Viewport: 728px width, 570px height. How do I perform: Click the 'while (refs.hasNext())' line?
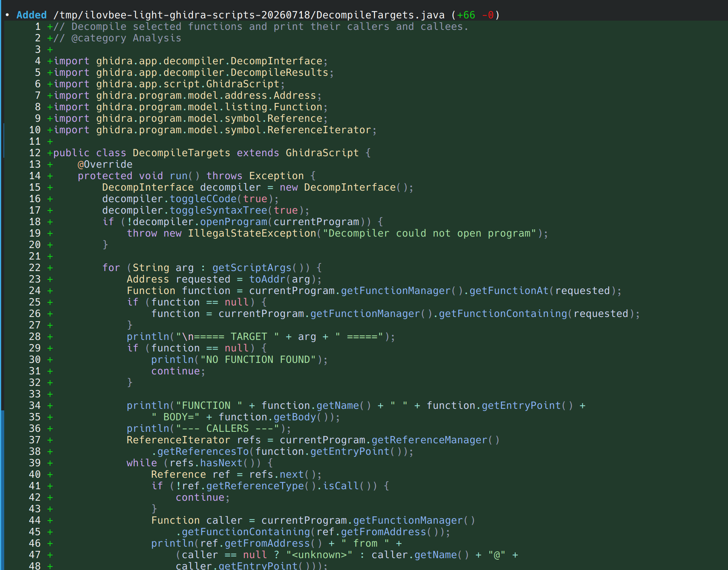click(200, 463)
